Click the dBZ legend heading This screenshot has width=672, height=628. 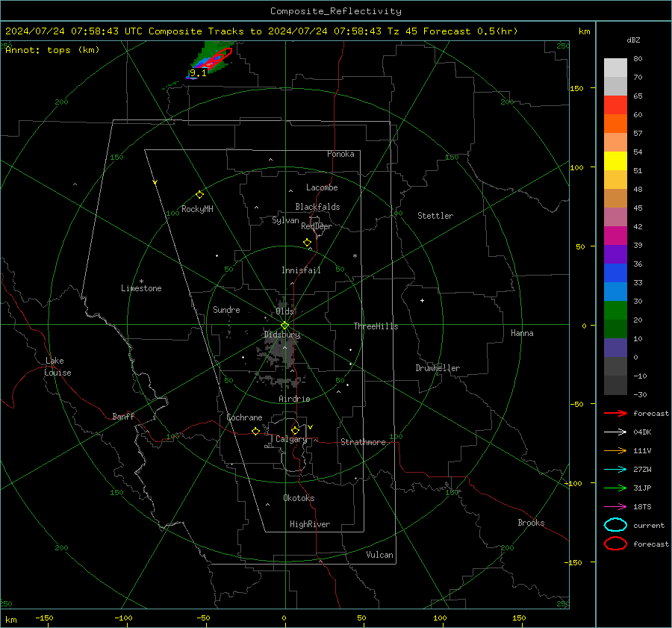coord(633,40)
